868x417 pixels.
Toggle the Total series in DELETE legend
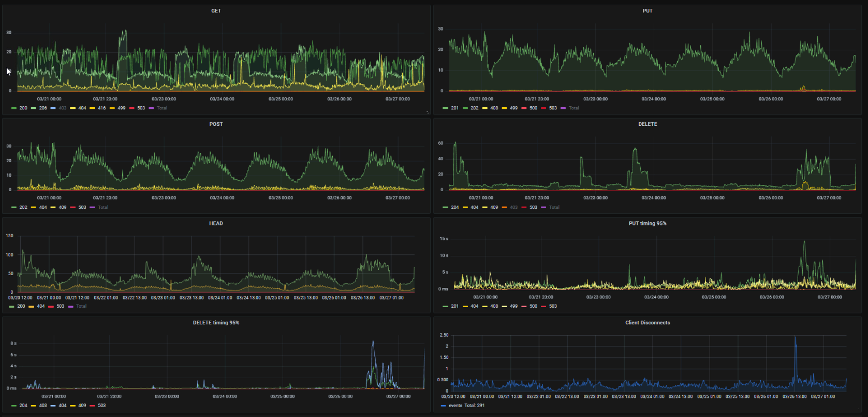point(554,207)
